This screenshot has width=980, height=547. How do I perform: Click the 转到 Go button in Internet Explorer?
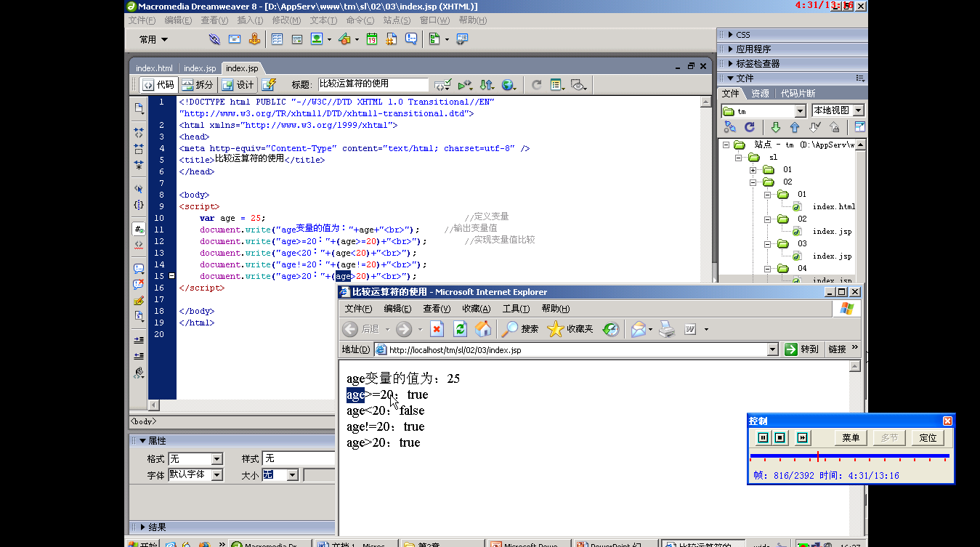coord(803,349)
